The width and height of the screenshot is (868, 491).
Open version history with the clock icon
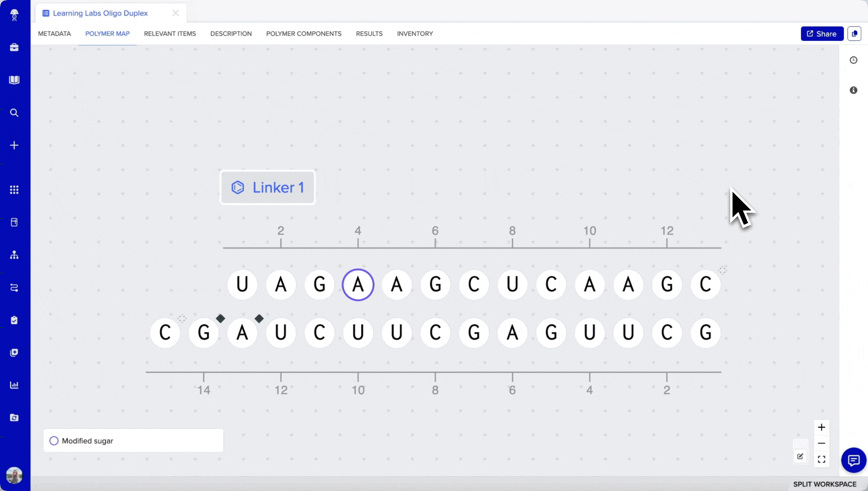click(854, 60)
